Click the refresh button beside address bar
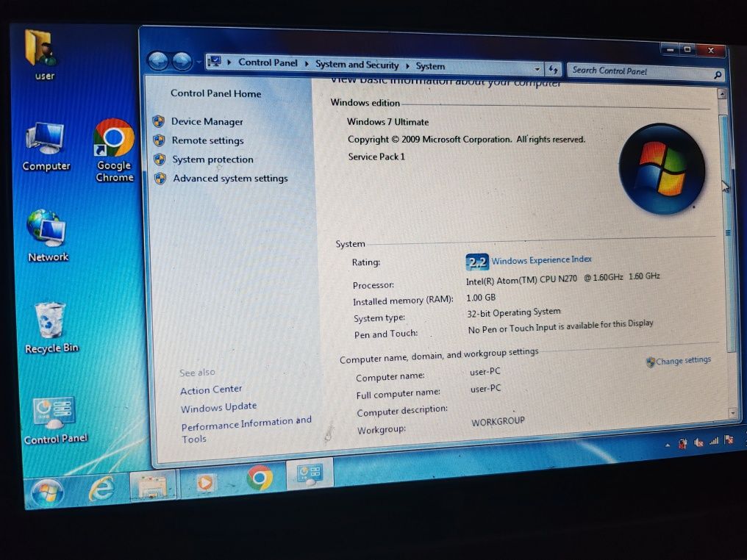Screen dimensions: 747x560 (x=553, y=70)
